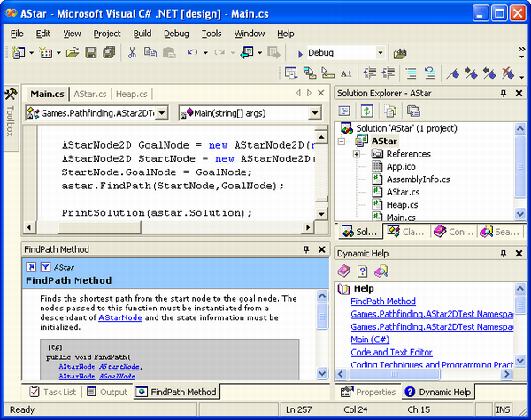Viewport: 531px width, 420px height.
Task: Click the Add New Item toolbar icon
Action: [x=45, y=53]
